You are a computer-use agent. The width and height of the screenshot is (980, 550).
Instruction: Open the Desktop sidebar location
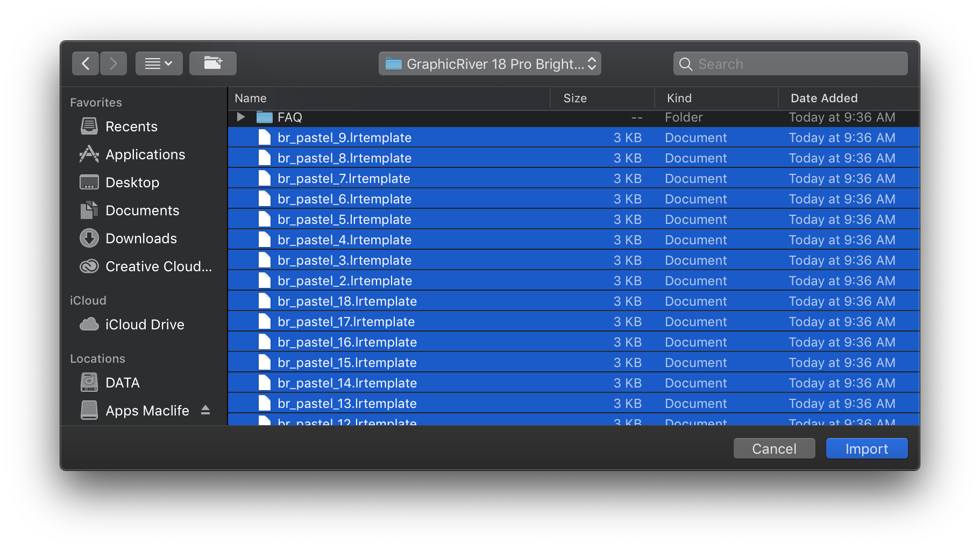tap(132, 182)
